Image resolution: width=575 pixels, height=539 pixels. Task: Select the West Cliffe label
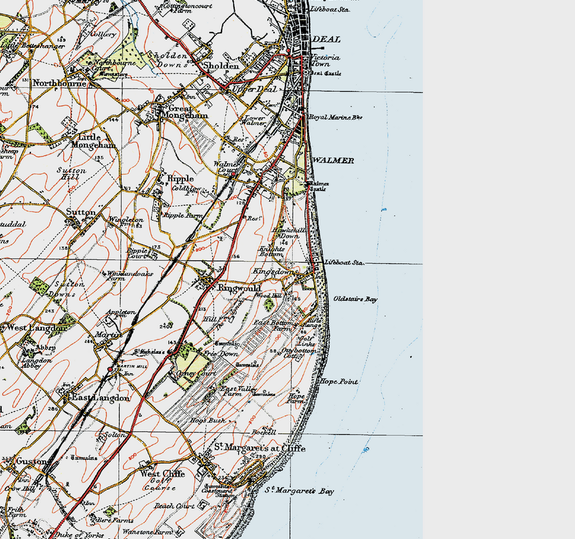click(x=162, y=474)
